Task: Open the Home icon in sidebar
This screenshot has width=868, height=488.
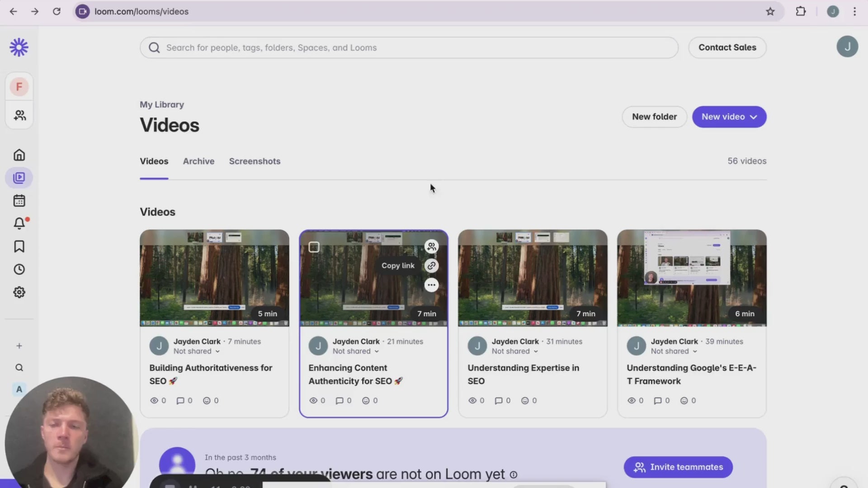Action: [x=19, y=155]
